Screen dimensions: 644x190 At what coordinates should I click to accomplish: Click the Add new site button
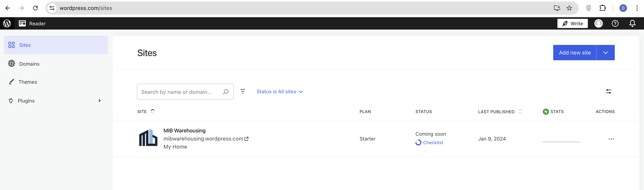tap(575, 53)
